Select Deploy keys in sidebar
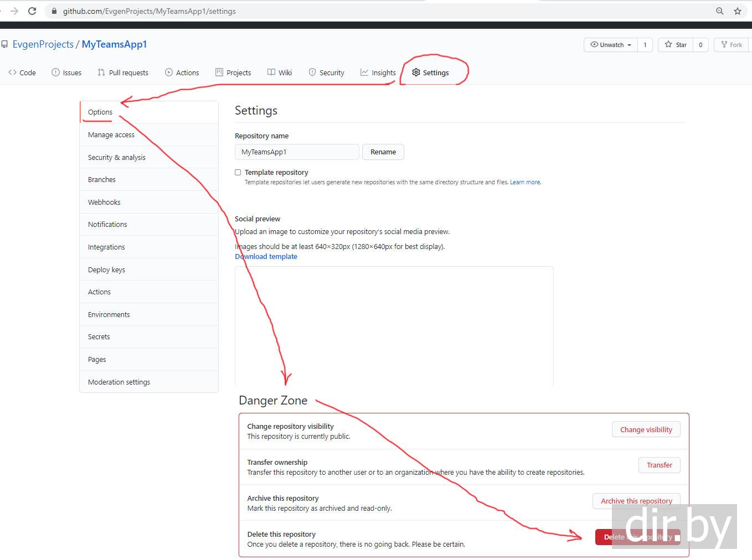The width and height of the screenshot is (752, 560). click(x=149, y=270)
